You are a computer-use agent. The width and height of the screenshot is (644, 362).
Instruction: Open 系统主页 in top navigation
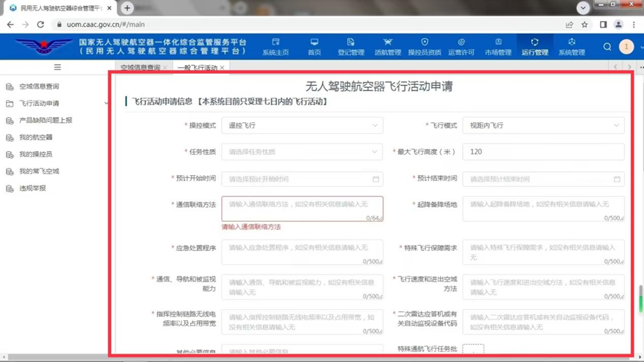pyautogui.click(x=276, y=47)
